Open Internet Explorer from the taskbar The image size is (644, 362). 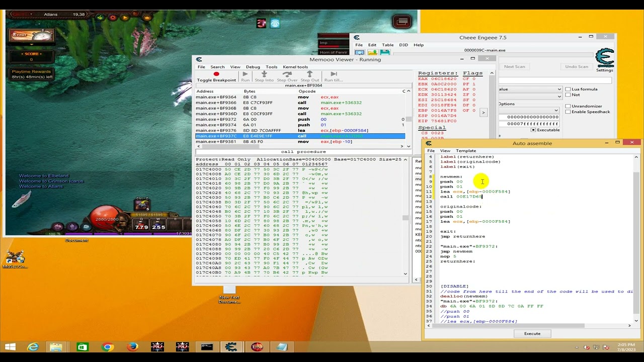tap(33, 347)
